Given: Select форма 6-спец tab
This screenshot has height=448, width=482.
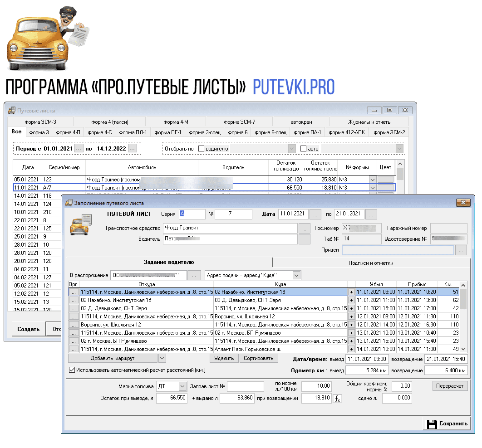Looking at the screenshot, I should [271, 132].
